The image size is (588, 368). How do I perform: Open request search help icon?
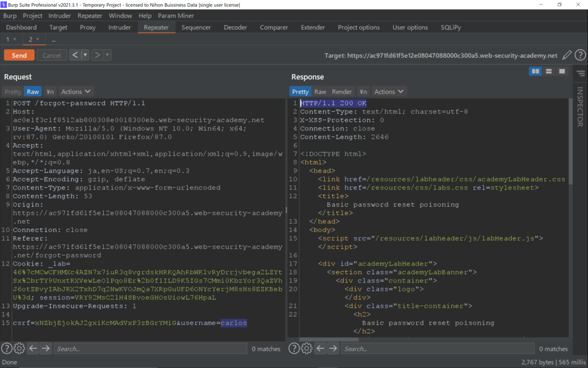pos(7,348)
